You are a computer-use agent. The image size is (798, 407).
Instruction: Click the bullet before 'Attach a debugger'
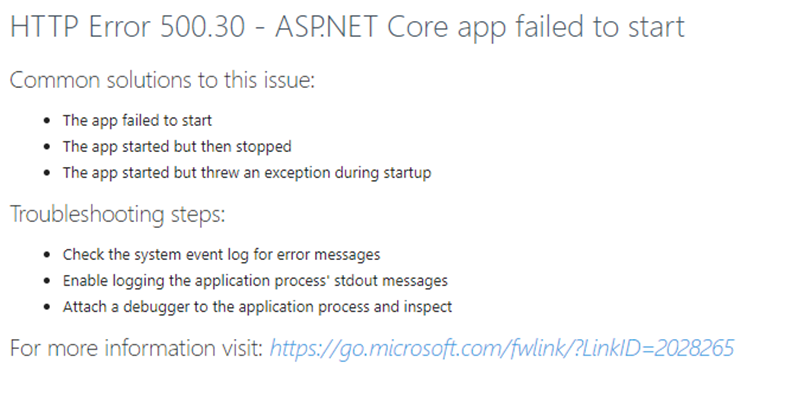pyautogui.click(x=47, y=307)
